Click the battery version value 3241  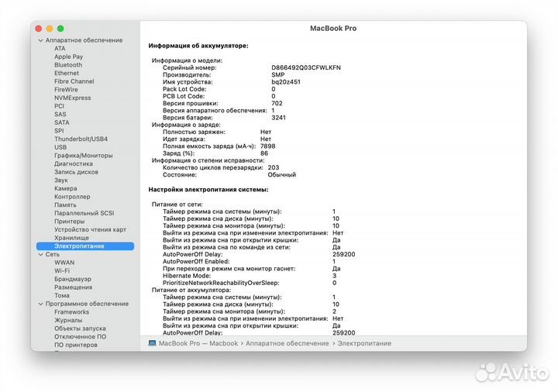coord(278,118)
